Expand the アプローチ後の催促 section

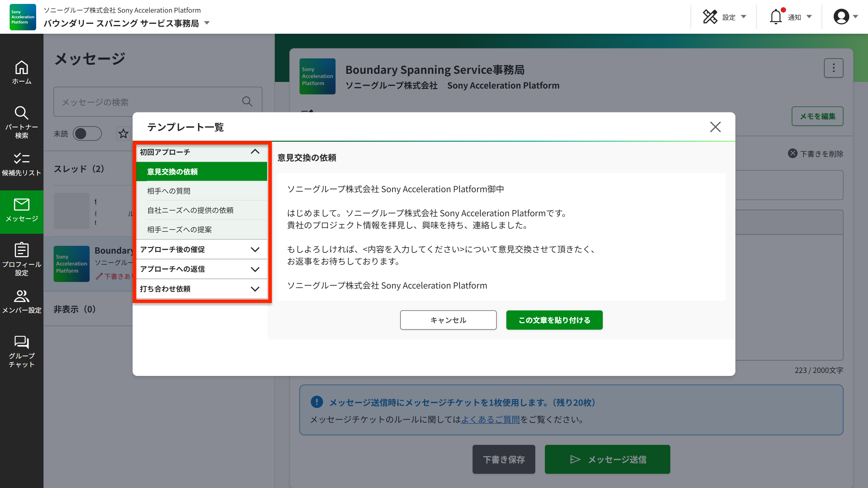coord(255,249)
